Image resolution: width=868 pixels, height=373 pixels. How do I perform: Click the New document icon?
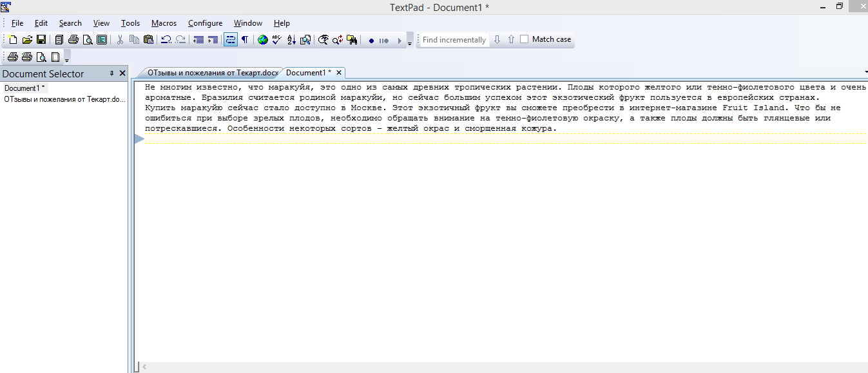[13, 40]
